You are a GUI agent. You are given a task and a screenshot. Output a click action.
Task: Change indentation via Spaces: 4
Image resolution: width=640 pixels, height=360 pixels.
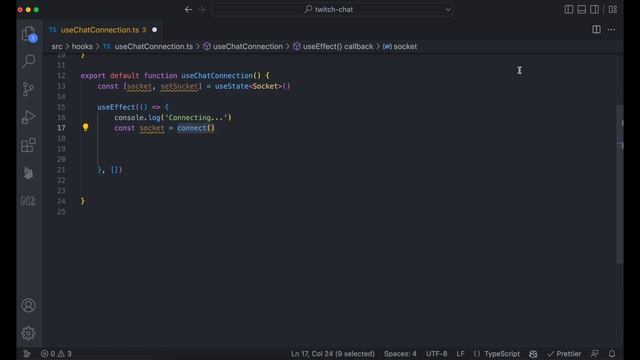pos(400,354)
